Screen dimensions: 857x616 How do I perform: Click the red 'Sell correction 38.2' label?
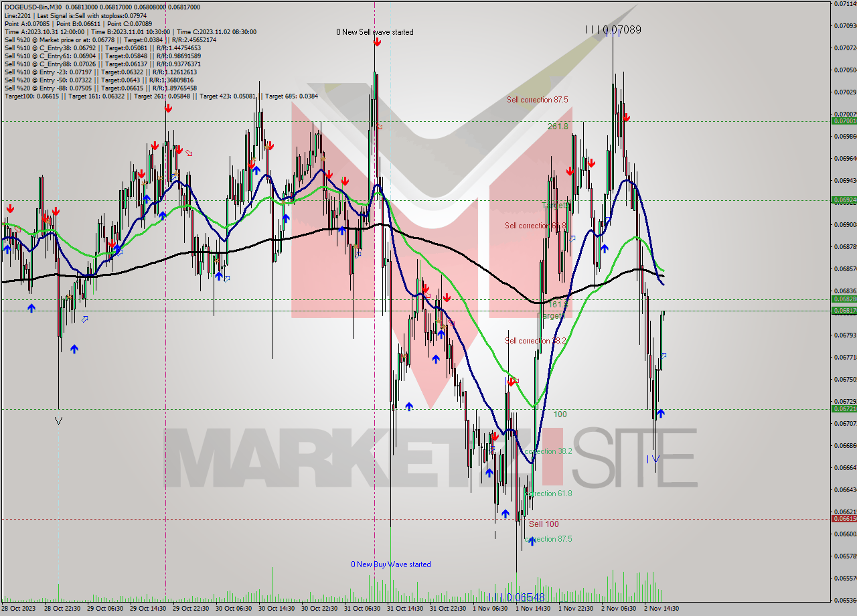coord(536,341)
